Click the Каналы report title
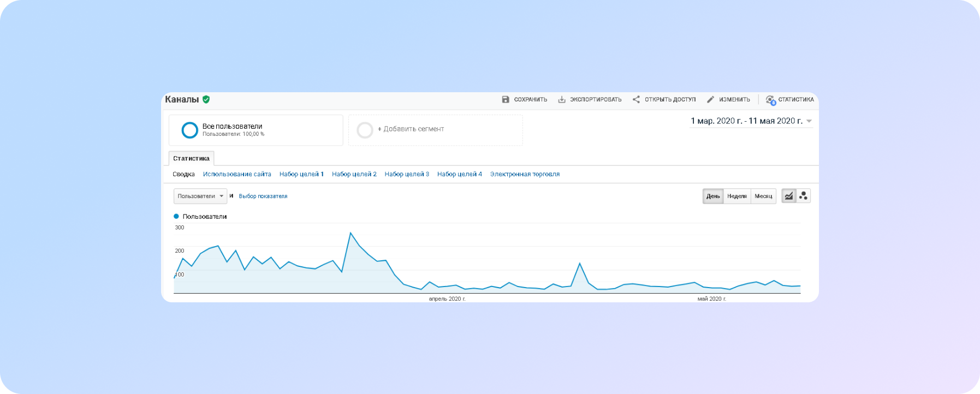Viewport: 980px width, 394px height. tap(182, 99)
